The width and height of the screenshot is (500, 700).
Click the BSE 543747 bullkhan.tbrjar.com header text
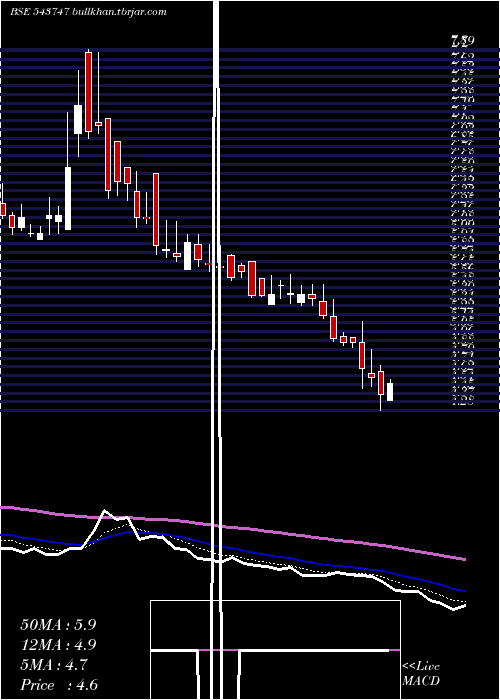[88, 12]
